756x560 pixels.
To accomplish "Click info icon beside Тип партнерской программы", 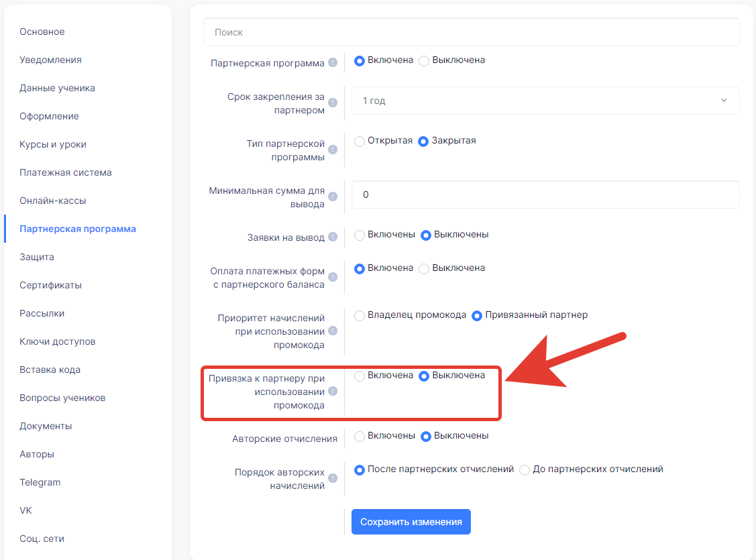I will (333, 150).
